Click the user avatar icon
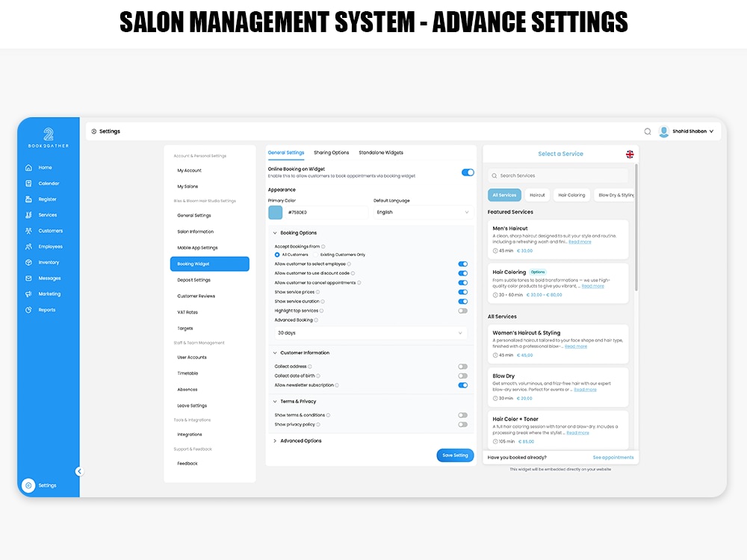This screenshot has height=560, width=747. pos(663,131)
